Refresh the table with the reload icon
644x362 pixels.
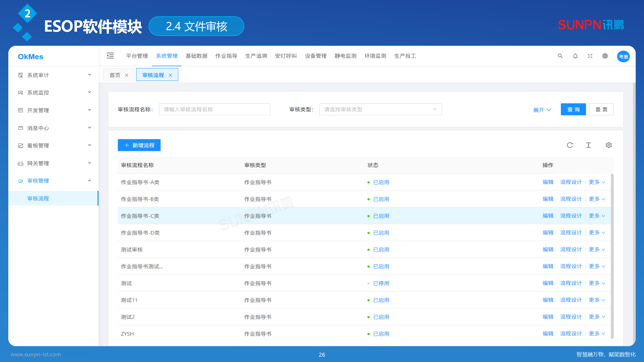570,145
